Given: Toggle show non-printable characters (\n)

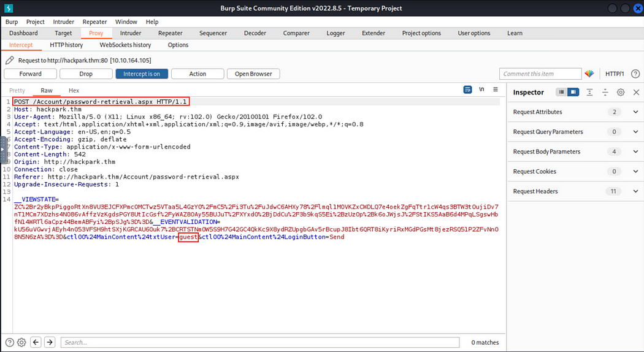Looking at the screenshot, I should pos(481,90).
